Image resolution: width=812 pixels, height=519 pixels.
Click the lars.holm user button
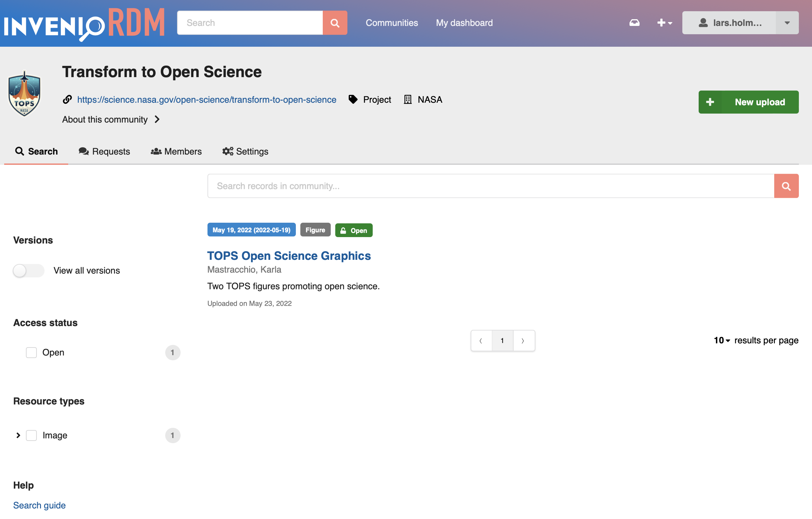(x=729, y=23)
